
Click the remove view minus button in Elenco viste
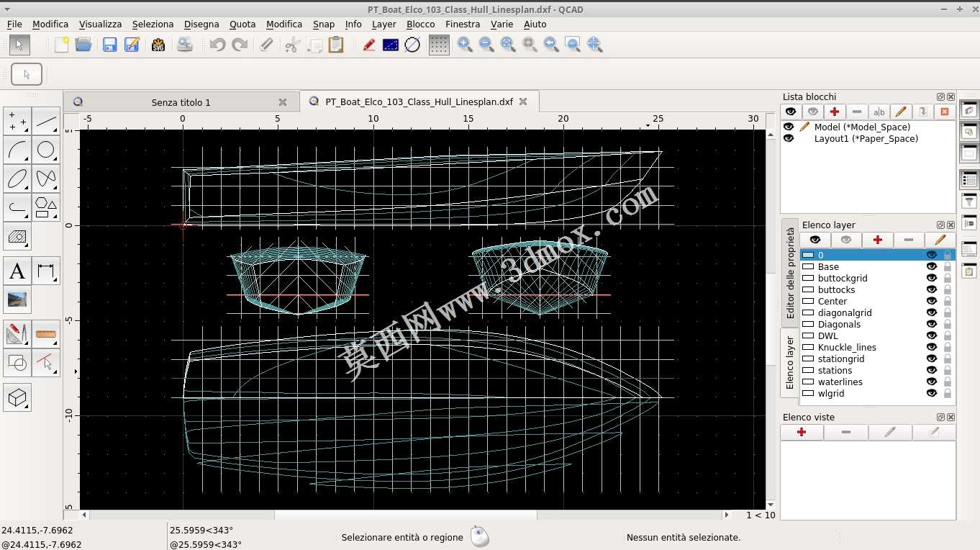845,432
